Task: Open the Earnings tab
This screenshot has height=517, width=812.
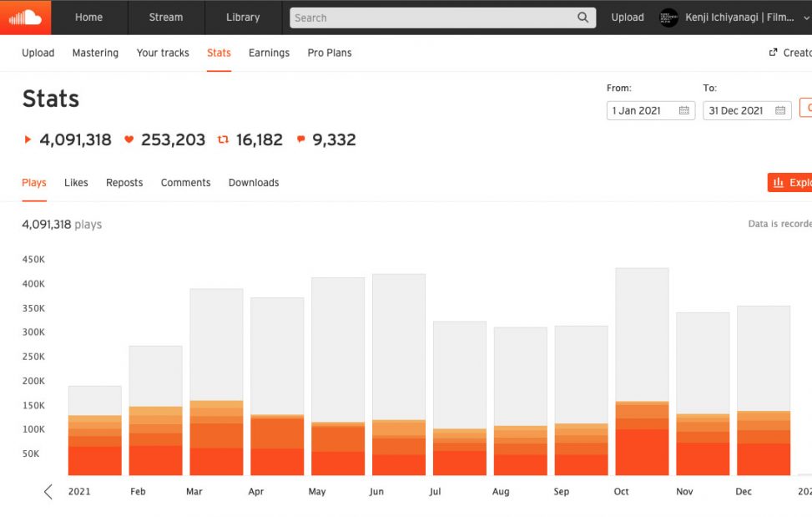Action: coord(269,53)
